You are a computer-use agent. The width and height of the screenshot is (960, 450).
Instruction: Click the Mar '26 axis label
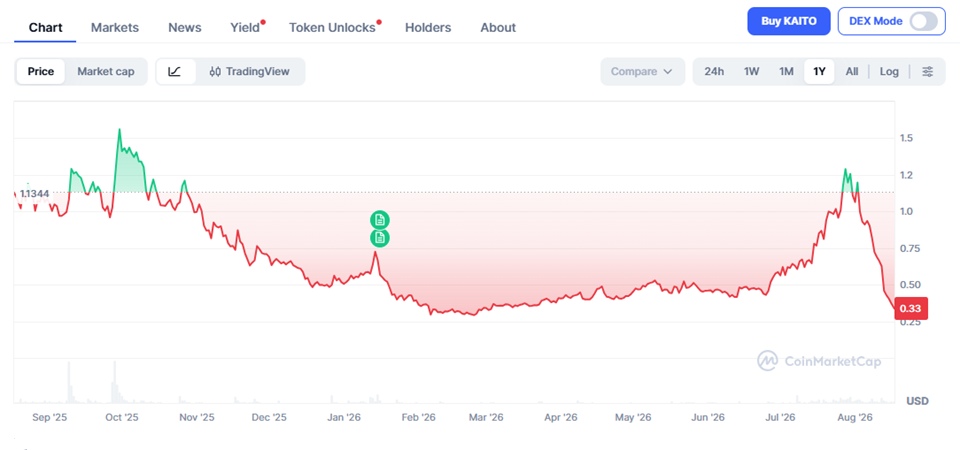pyautogui.click(x=486, y=418)
